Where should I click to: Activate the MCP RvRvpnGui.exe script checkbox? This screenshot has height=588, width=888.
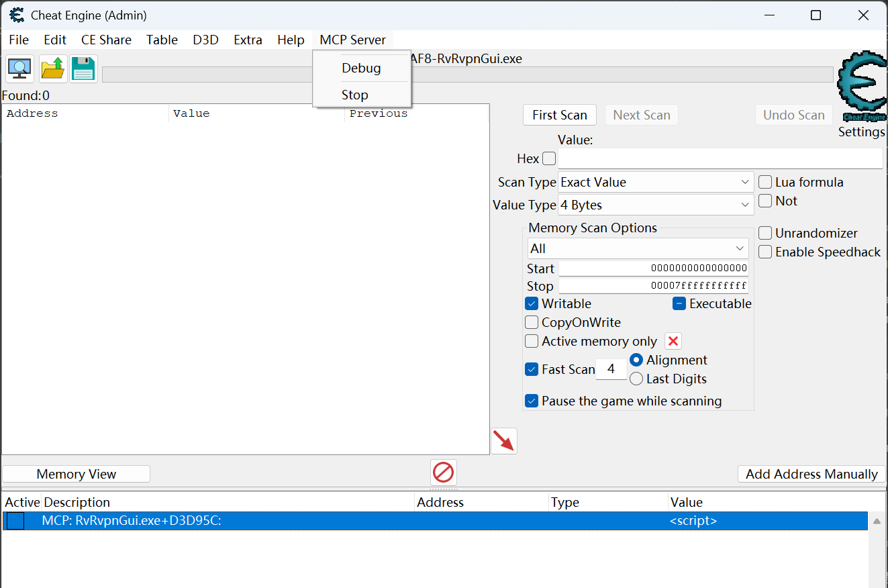tap(15, 521)
